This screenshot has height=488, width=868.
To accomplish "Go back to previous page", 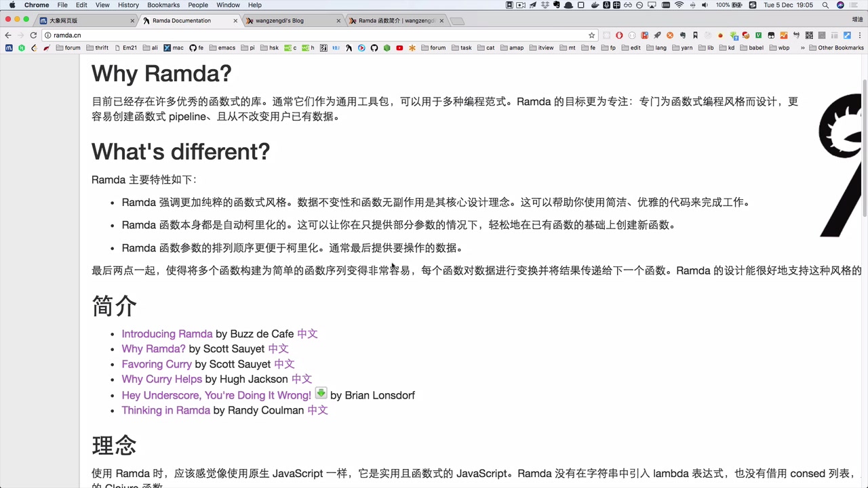I will tap(7, 35).
